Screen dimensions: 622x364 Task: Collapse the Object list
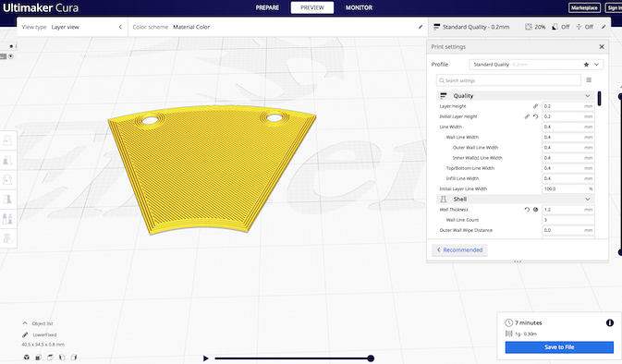click(x=25, y=323)
